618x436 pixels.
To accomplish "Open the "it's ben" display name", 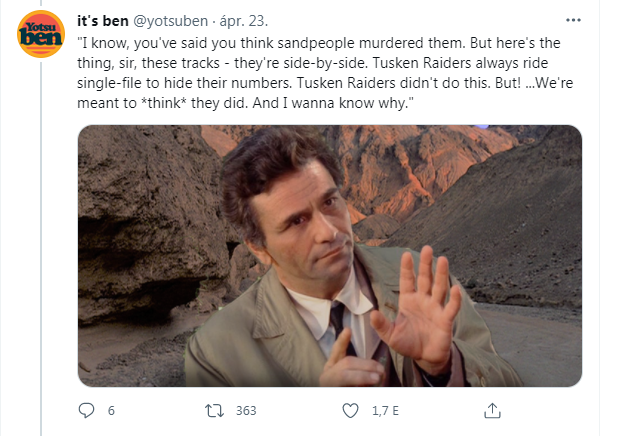I will tap(101, 19).
